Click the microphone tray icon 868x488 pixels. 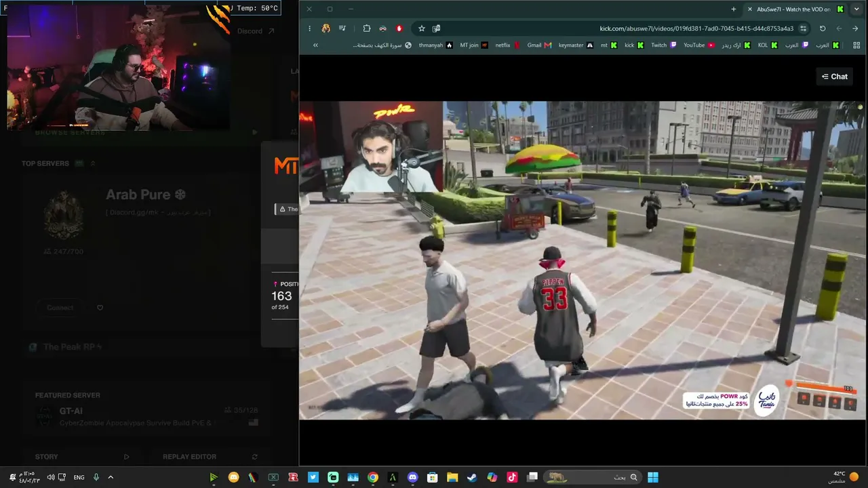(x=96, y=477)
